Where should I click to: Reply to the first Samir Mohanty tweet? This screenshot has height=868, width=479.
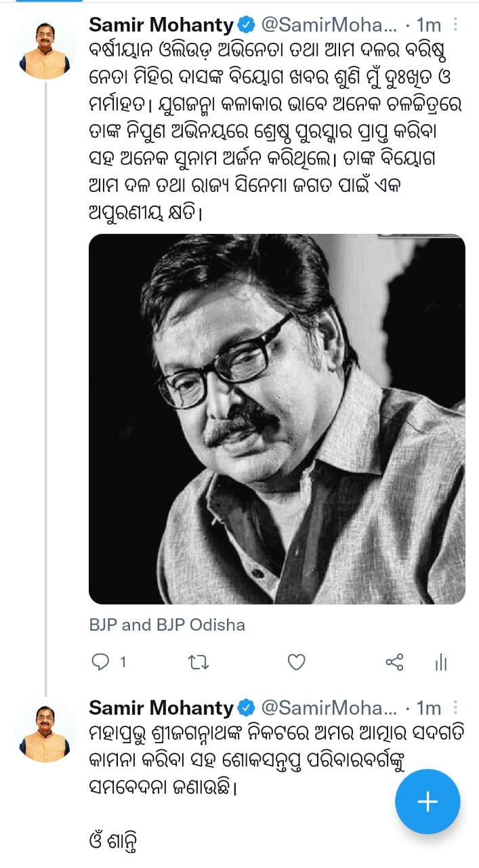[100, 662]
